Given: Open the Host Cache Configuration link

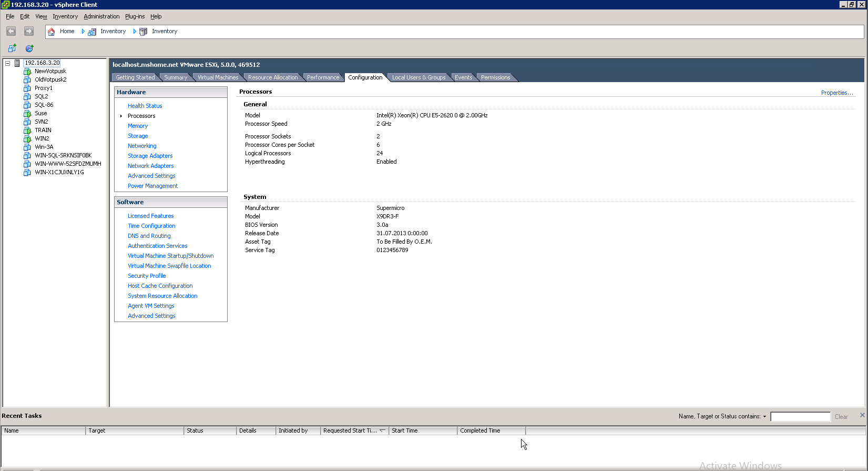Looking at the screenshot, I should pyautogui.click(x=160, y=286).
